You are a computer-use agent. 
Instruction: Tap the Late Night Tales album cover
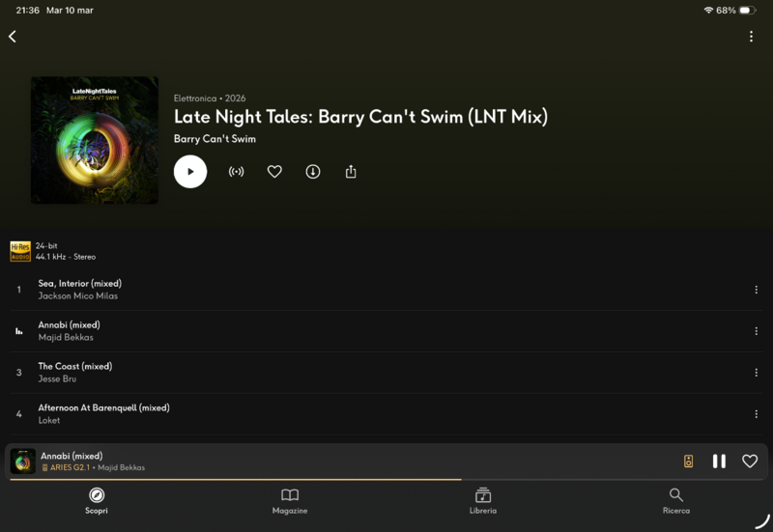tap(95, 140)
